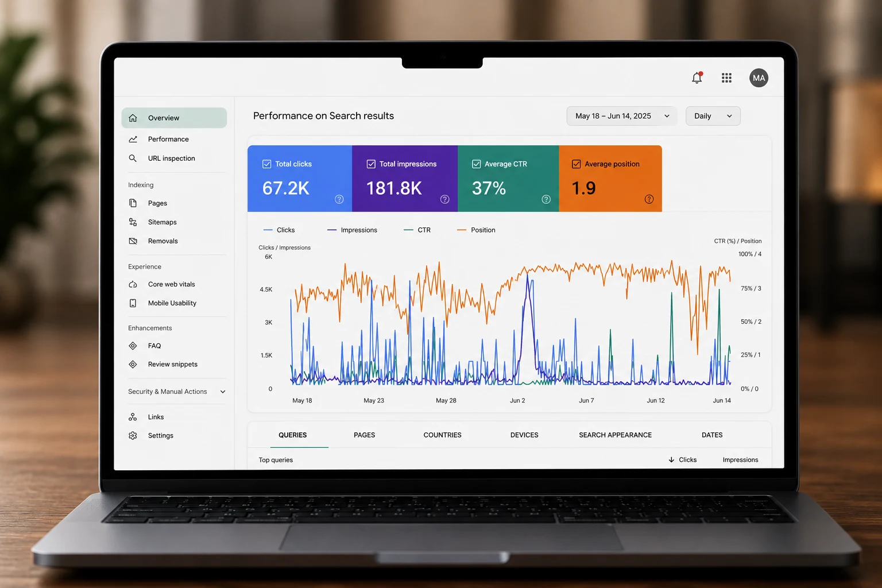Toggle the Average CTR checkbox
The image size is (882, 588).
476,164
